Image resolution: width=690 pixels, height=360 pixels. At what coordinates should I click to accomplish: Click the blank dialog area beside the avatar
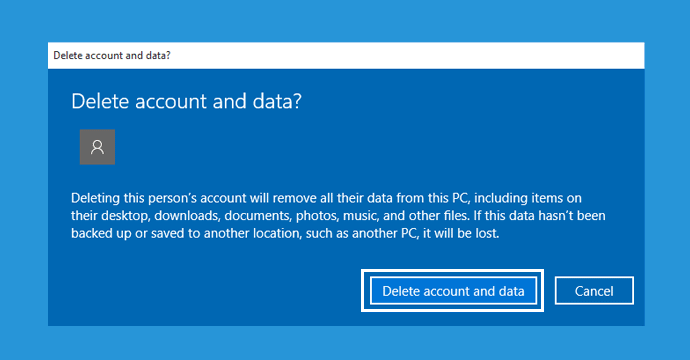pos(352,147)
